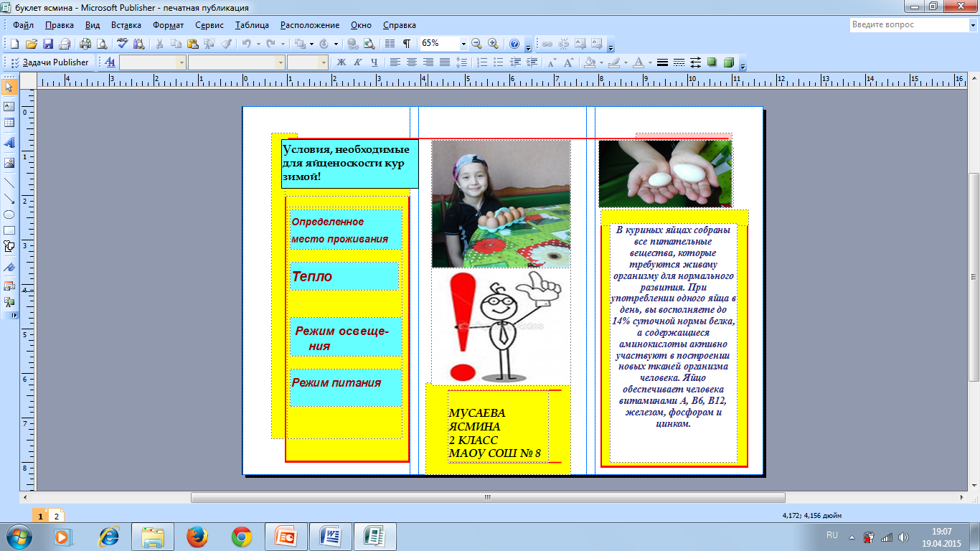
Task: Open the Расположение menu
Action: [x=311, y=25]
